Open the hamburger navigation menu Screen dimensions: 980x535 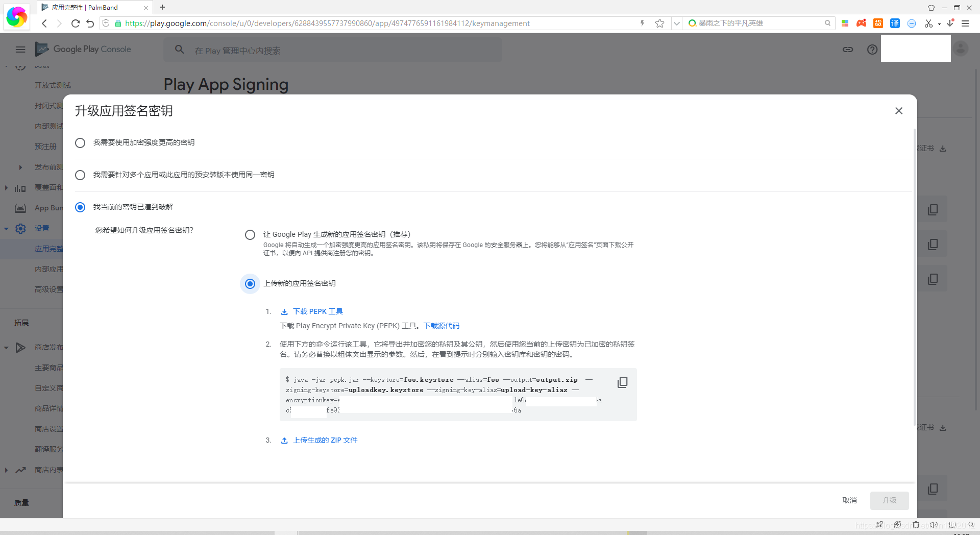pos(20,50)
